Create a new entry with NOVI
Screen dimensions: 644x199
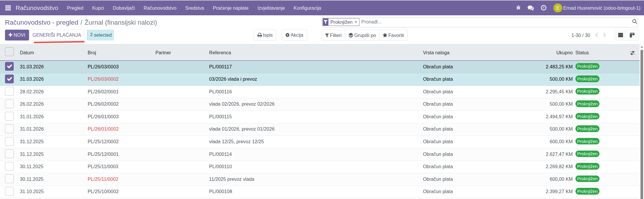[17, 35]
